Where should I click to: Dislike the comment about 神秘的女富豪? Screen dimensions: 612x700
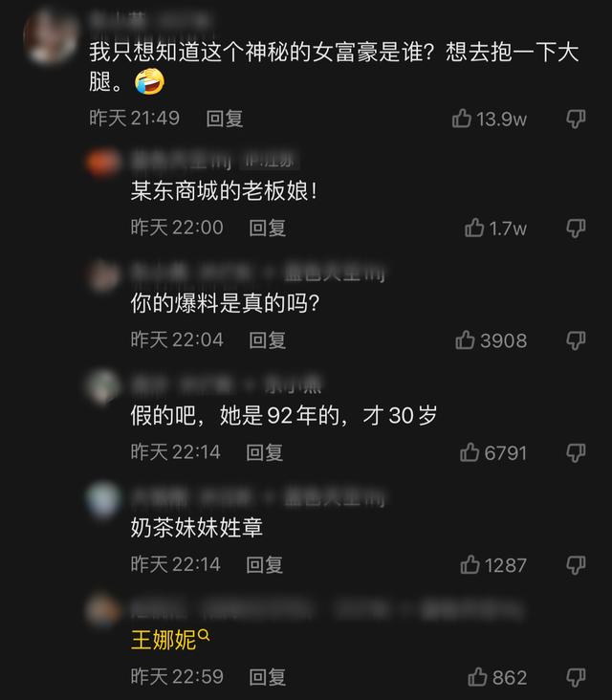(576, 119)
